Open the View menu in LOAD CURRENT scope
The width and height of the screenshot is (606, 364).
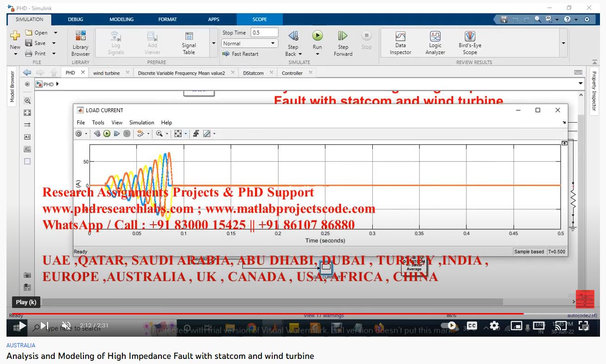click(117, 123)
